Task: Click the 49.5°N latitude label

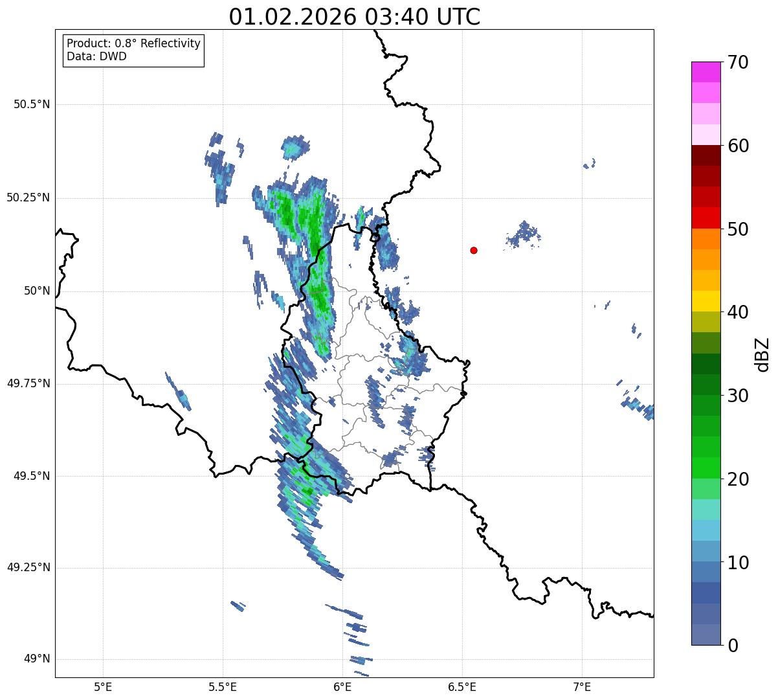Action: [x=32, y=476]
